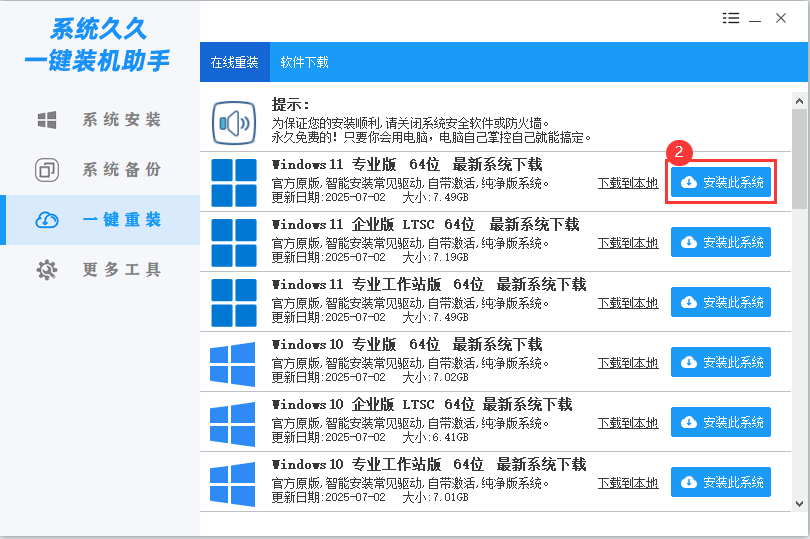Screen dimensions: 810x539
Task: Open 系统备份 in the sidebar
Action: (x=100, y=170)
